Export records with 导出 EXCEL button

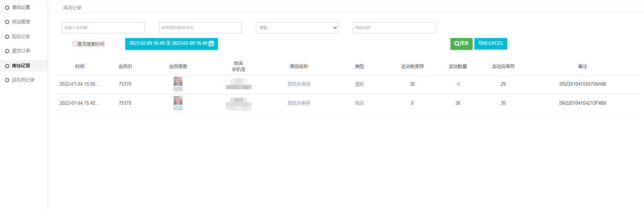pyautogui.click(x=491, y=44)
